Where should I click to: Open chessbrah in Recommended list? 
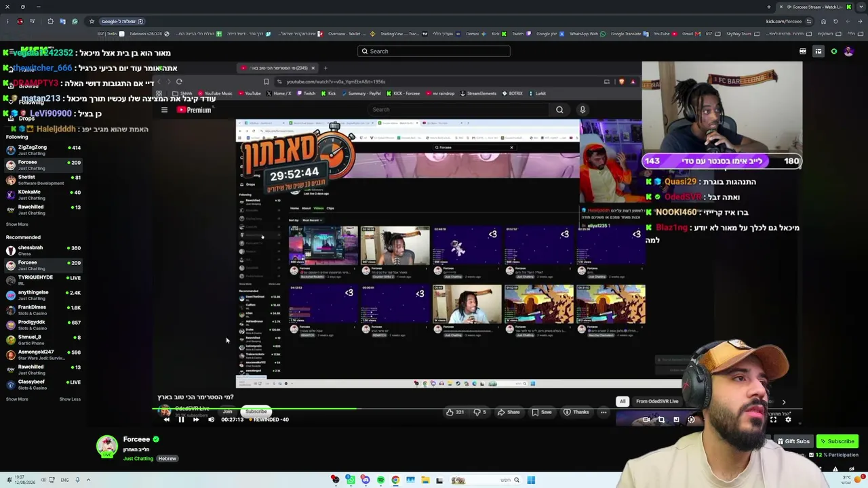(43, 250)
